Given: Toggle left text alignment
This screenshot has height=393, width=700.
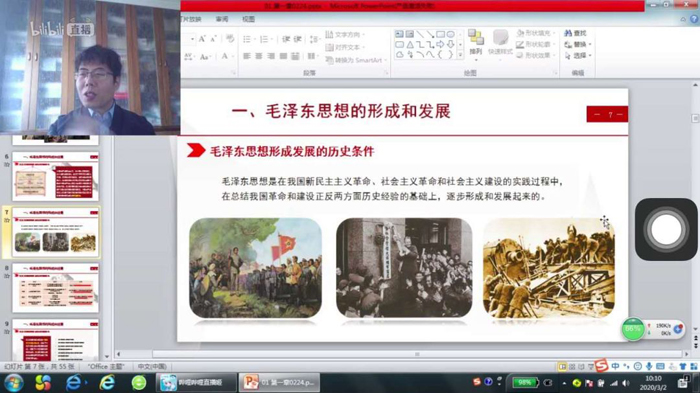Looking at the screenshot, I should 247,56.
